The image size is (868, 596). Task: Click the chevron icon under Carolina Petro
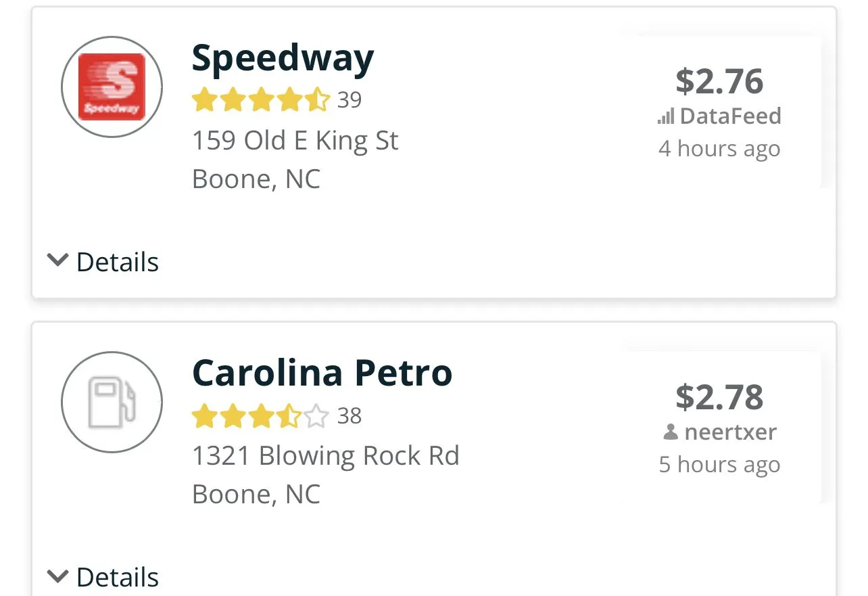click(x=58, y=576)
